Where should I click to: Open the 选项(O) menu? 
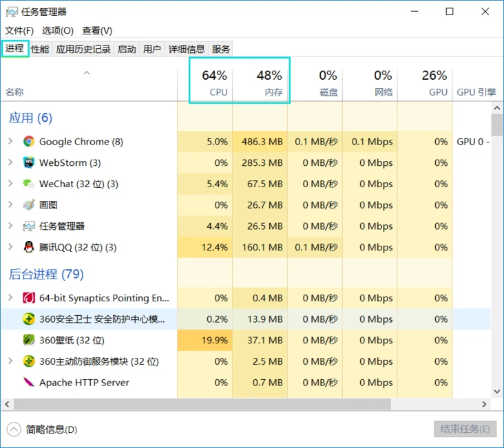click(58, 30)
